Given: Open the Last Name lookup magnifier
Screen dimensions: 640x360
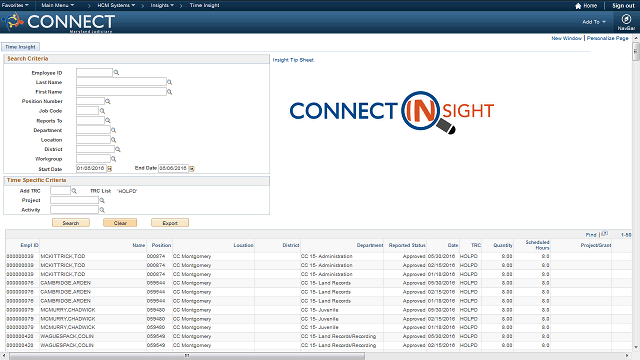Looking at the screenshot, I should [170, 82].
